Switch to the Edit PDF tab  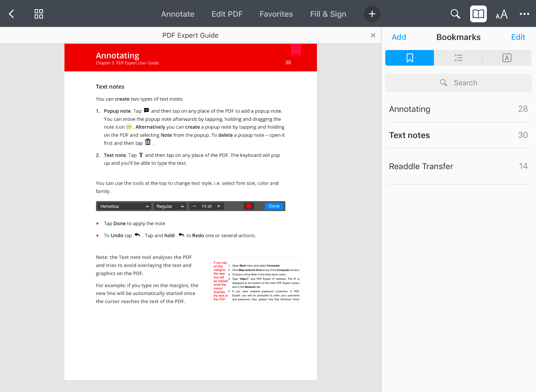[227, 14]
